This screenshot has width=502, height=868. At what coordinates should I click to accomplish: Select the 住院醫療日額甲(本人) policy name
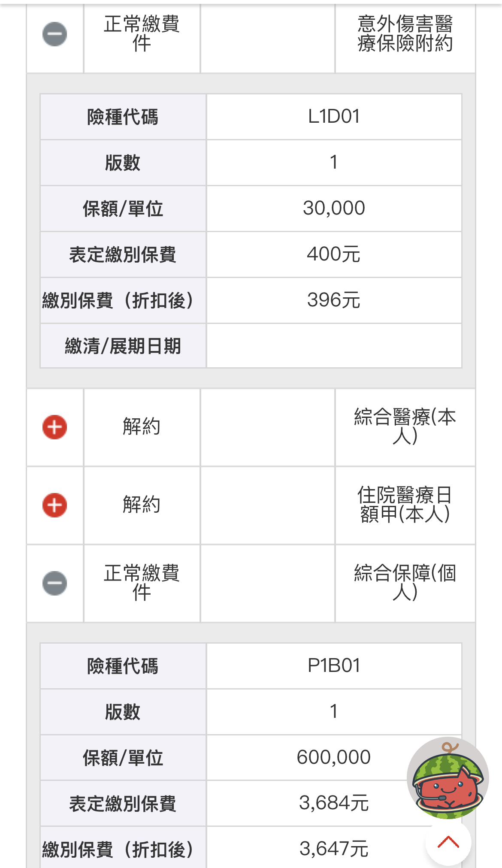(x=405, y=505)
